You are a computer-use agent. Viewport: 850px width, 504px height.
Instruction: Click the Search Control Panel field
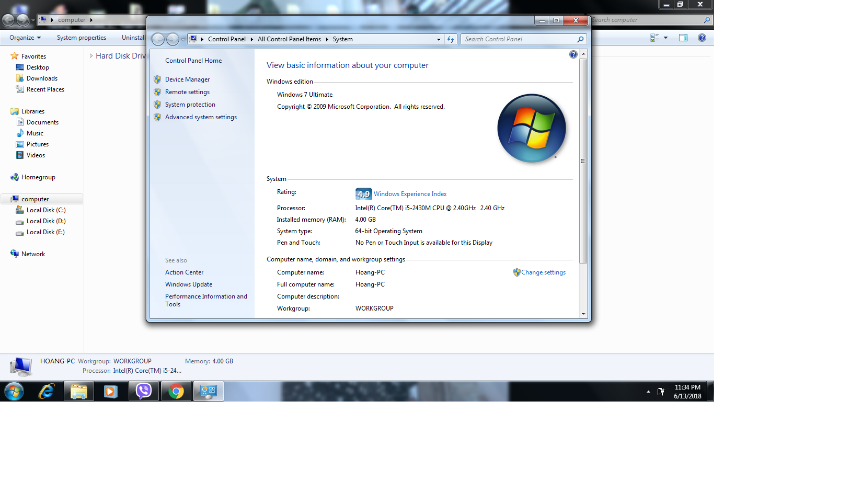[x=520, y=39]
